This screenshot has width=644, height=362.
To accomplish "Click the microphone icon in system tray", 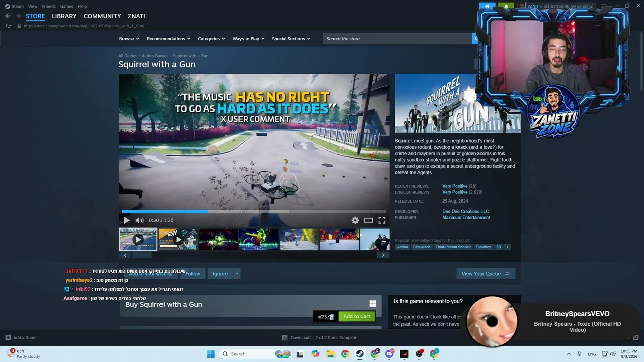I will click(x=580, y=354).
